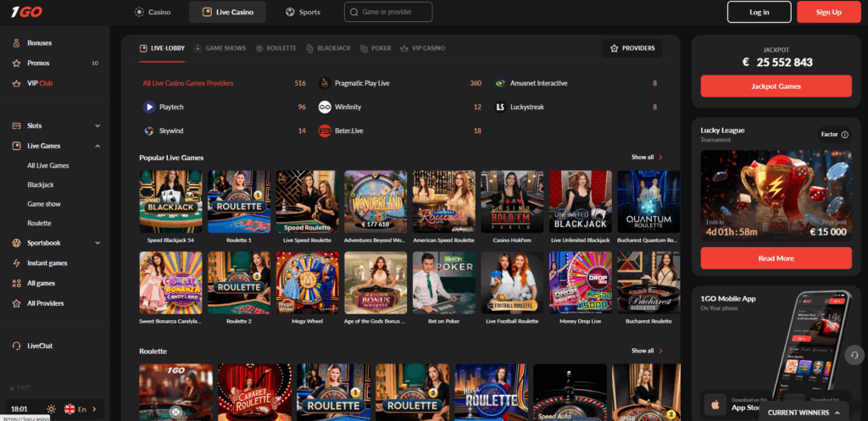Show all Roulette games
The width and height of the screenshot is (868, 421).
click(647, 351)
